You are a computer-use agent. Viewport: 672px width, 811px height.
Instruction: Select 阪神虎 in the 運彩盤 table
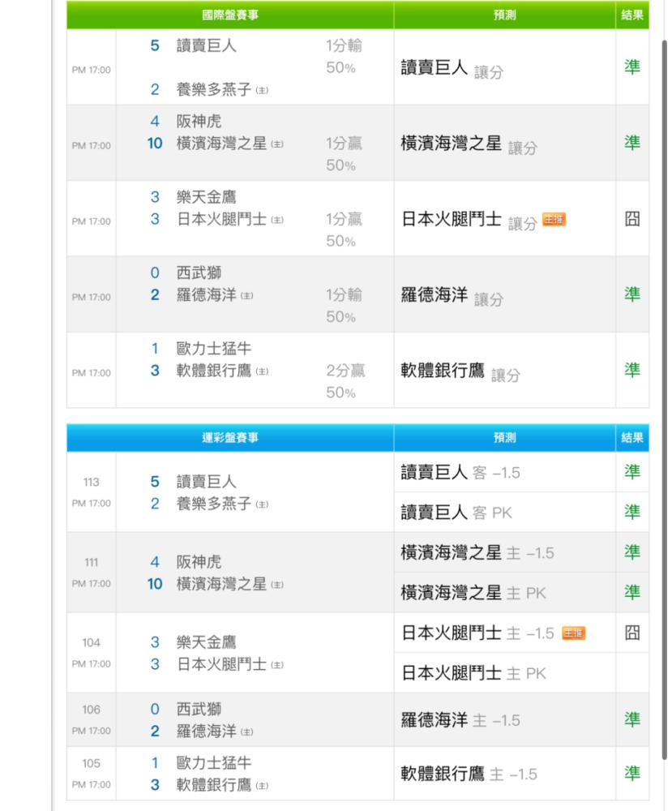click(199, 562)
